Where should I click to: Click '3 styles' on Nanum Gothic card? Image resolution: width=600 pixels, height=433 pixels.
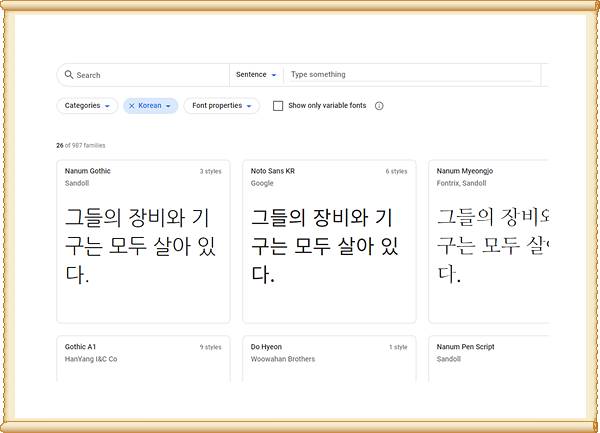(210, 171)
